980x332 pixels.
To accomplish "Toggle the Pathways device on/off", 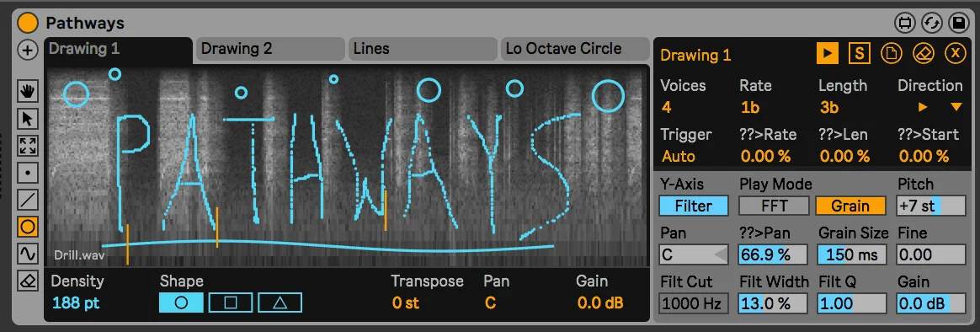I will [x=28, y=24].
